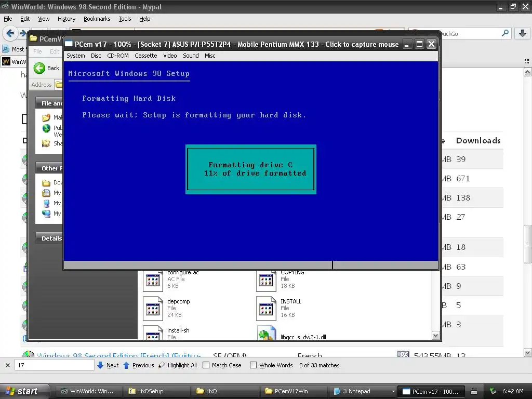The image size is (532, 399).
Task: Open the Tools menu in Mypal
Action: click(x=125, y=19)
